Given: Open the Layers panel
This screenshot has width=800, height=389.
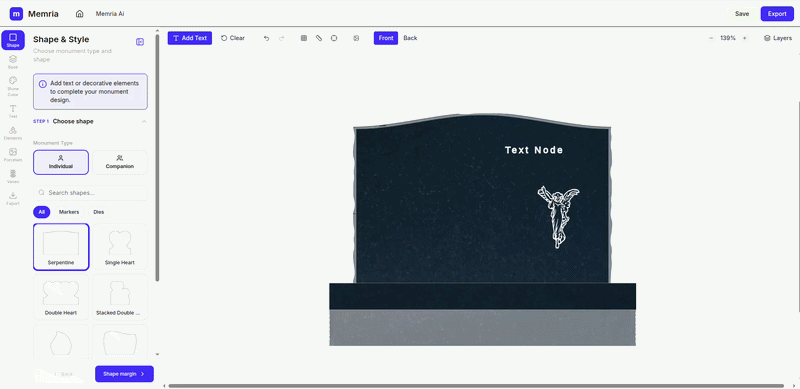Looking at the screenshot, I should click(778, 38).
